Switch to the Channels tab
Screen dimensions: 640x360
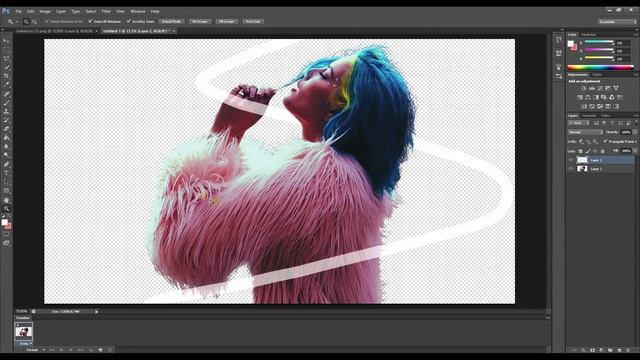pyautogui.click(x=589, y=116)
